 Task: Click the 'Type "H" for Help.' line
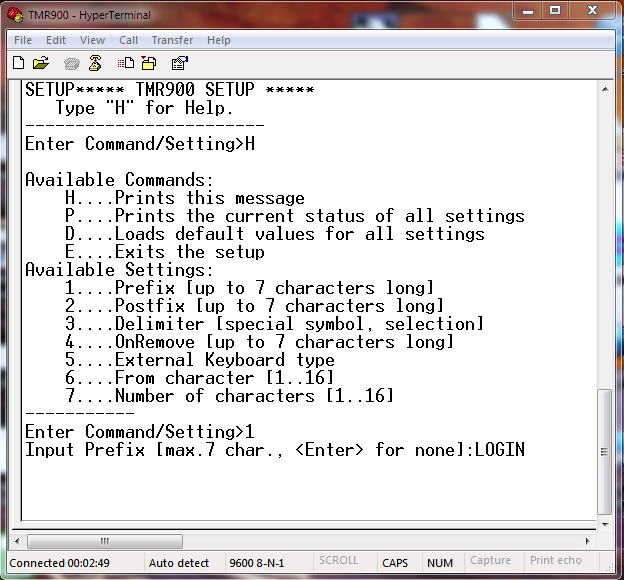[144, 108]
